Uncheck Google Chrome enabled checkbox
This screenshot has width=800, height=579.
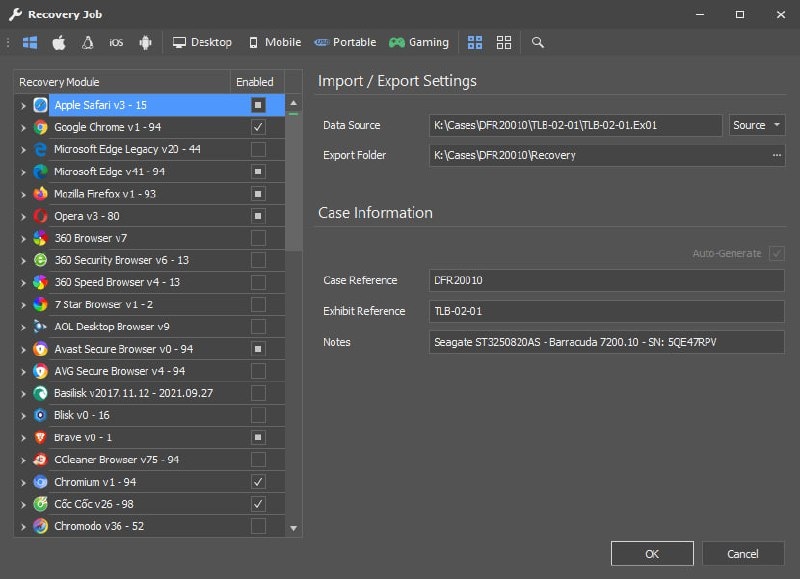pyautogui.click(x=258, y=127)
